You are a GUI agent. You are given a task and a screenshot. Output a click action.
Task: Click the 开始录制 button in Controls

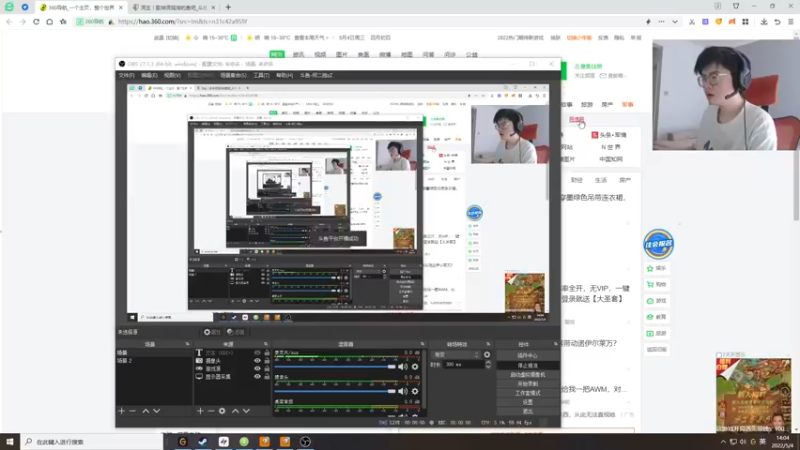[x=528, y=384]
